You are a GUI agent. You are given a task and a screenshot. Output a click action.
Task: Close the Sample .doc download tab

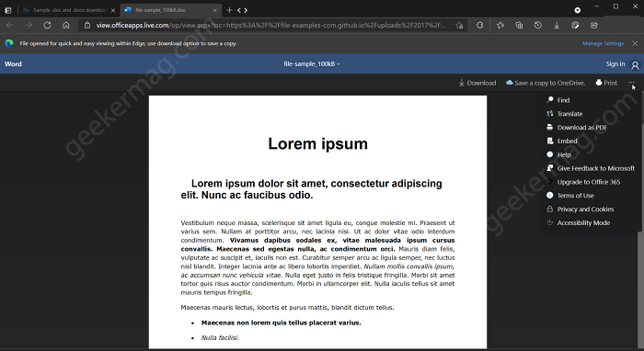point(113,10)
